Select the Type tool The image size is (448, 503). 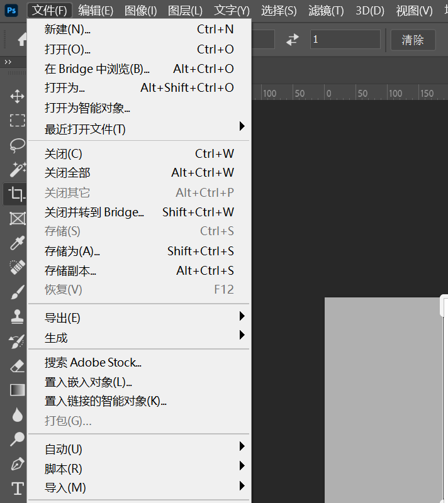[x=17, y=489]
